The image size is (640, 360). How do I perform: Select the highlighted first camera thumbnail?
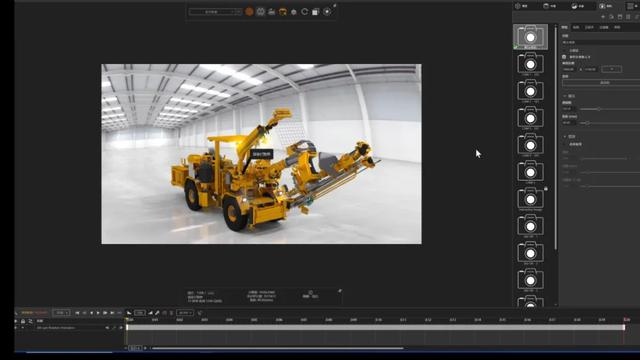[530, 37]
